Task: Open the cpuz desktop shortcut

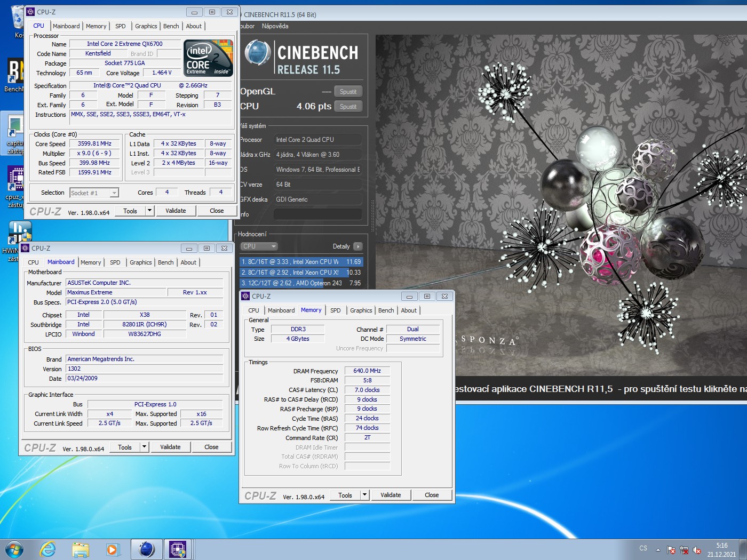Action: 15,187
